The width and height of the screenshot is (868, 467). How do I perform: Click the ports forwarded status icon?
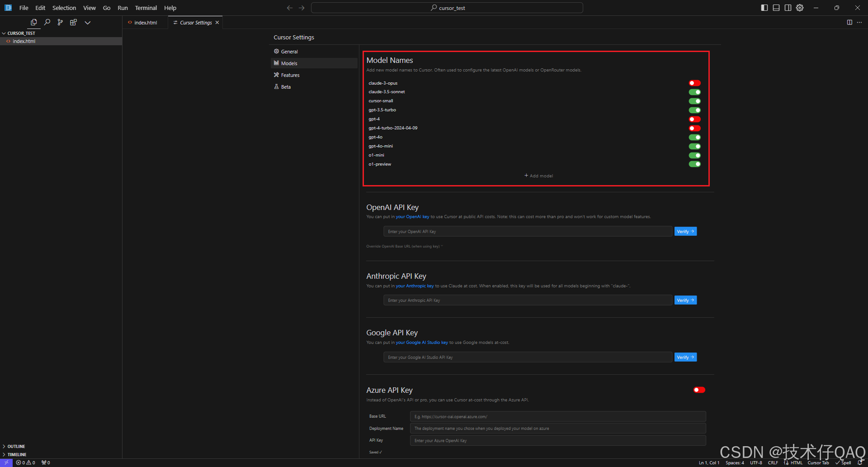(x=46, y=462)
